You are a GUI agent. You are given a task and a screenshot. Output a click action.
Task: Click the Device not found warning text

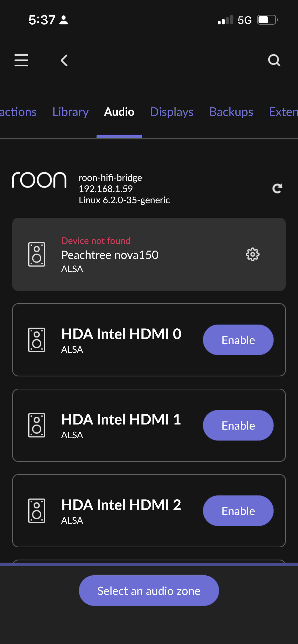(96, 240)
